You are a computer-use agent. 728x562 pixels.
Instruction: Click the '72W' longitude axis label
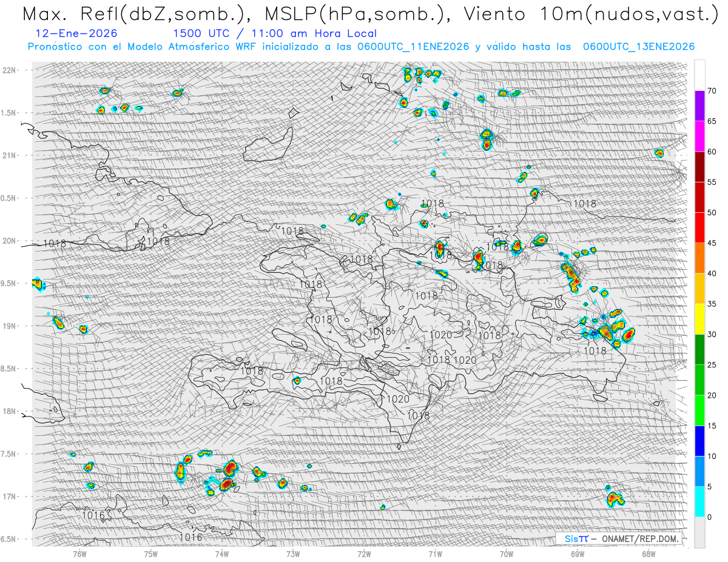tap(364, 554)
